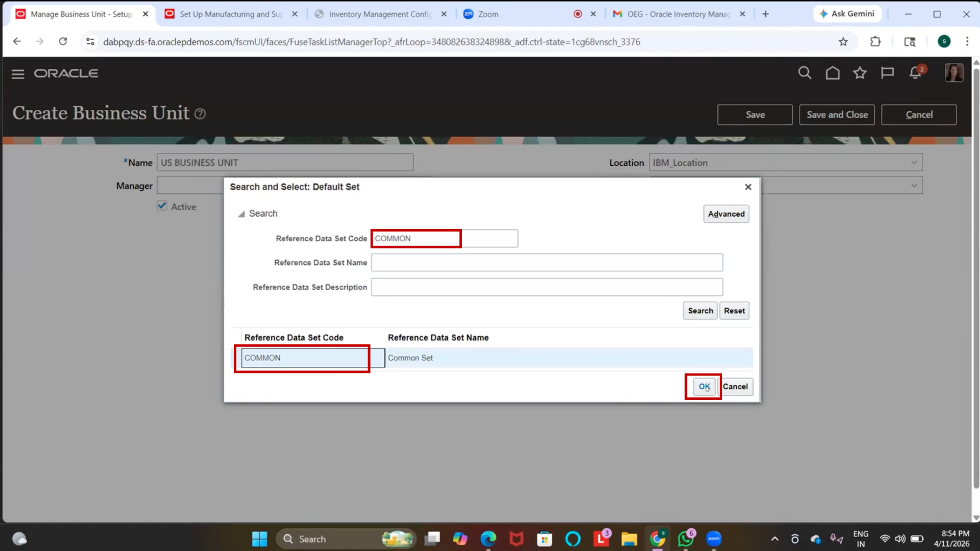Open WhatsApp from taskbar
This screenshot has height=551, width=980.
(685, 539)
